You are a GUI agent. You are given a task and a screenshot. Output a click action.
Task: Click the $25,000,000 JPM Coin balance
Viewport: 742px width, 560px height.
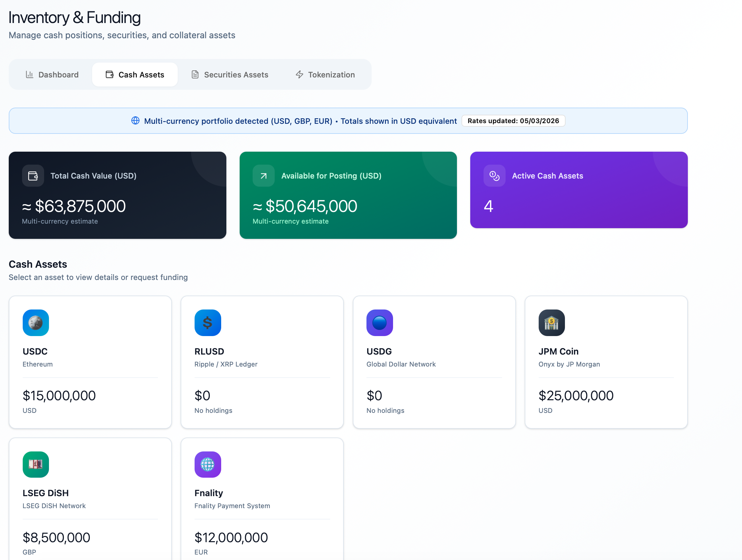(x=576, y=396)
